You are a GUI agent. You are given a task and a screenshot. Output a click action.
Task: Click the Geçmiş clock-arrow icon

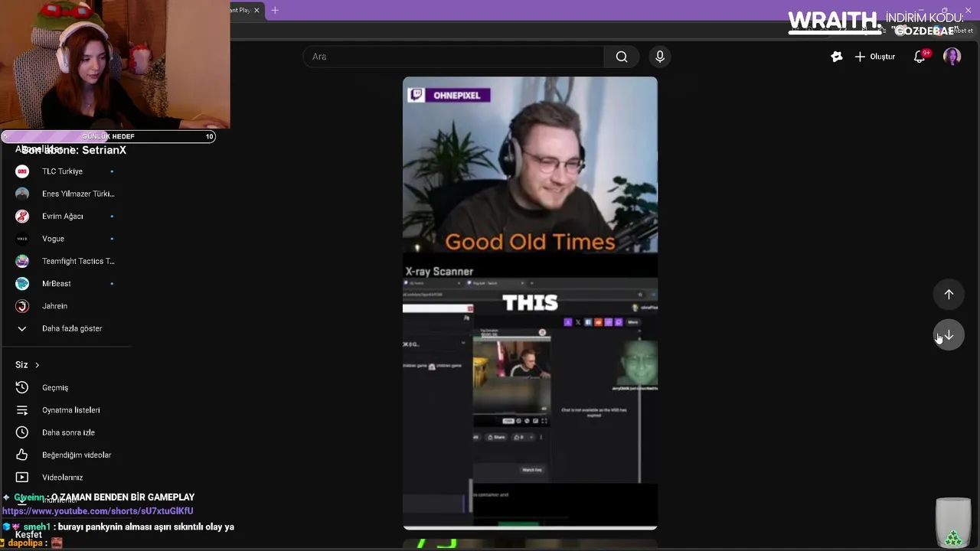pyautogui.click(x=22, y=388)
